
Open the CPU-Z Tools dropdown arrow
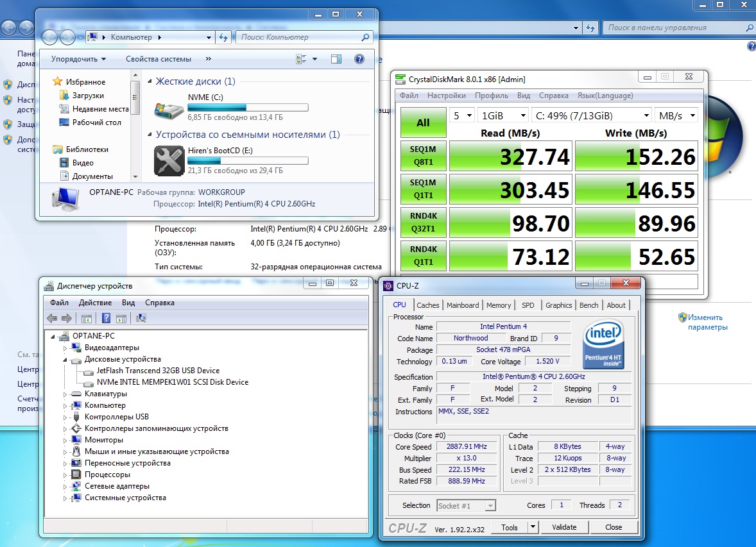[x=533, y=527]
